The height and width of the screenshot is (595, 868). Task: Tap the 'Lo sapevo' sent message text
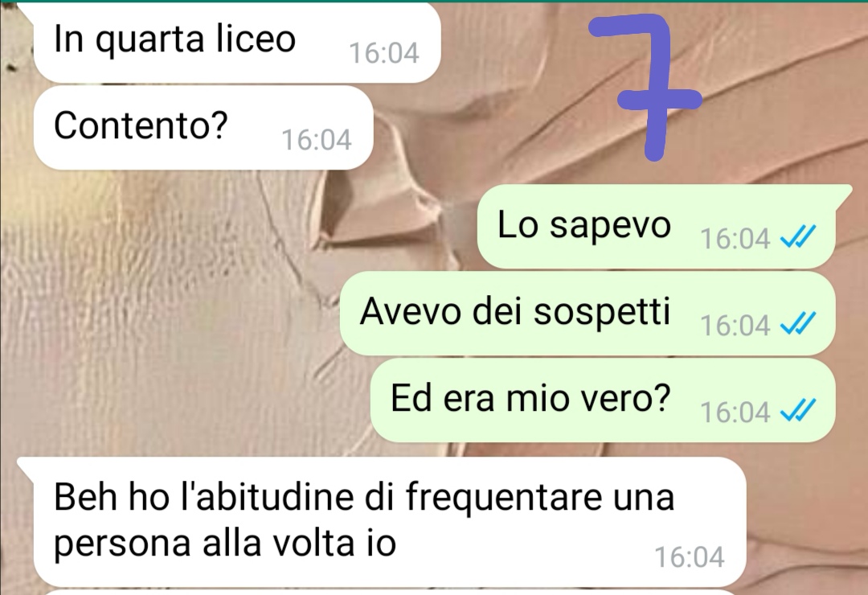pos(584,225)
